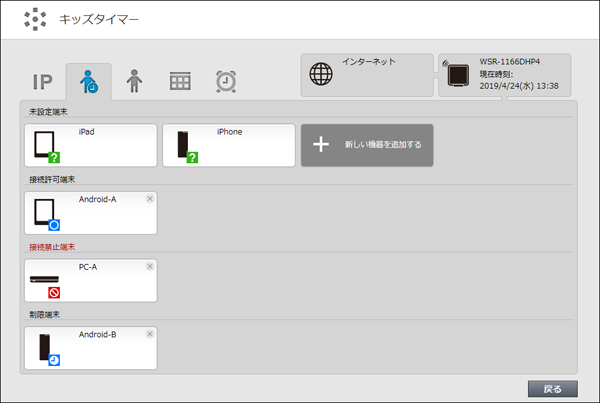
Task: Switch to the IP tab
Action: [42, 82]
